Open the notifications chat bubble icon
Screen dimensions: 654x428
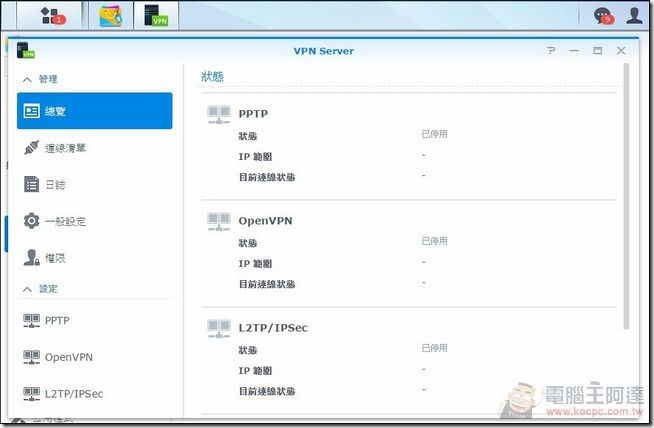click(x=603, y=16)
